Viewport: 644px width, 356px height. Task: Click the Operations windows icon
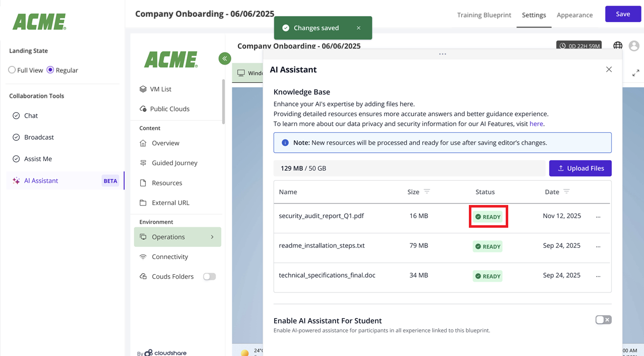tap(143, 237)
